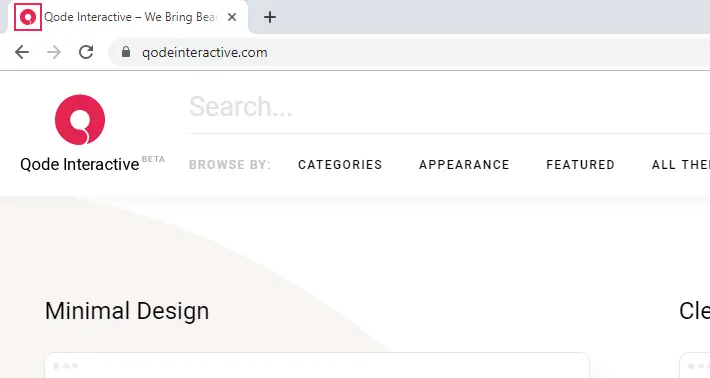This screenshot has width=710, height=378.
Task: Click the Qode Interactive tab favicon
Action: pyautogui.click(x=28, y=17)
